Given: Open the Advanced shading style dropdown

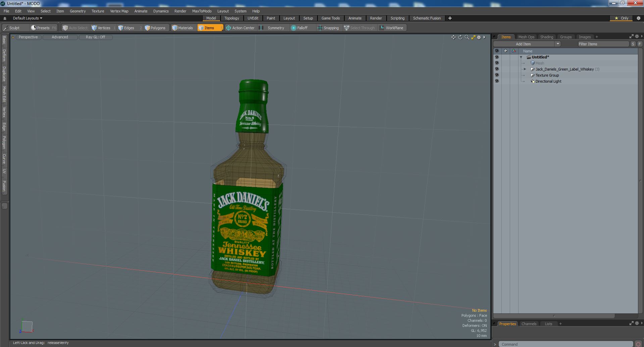Looking at the screenshot, I should click(x=60, y=37).
